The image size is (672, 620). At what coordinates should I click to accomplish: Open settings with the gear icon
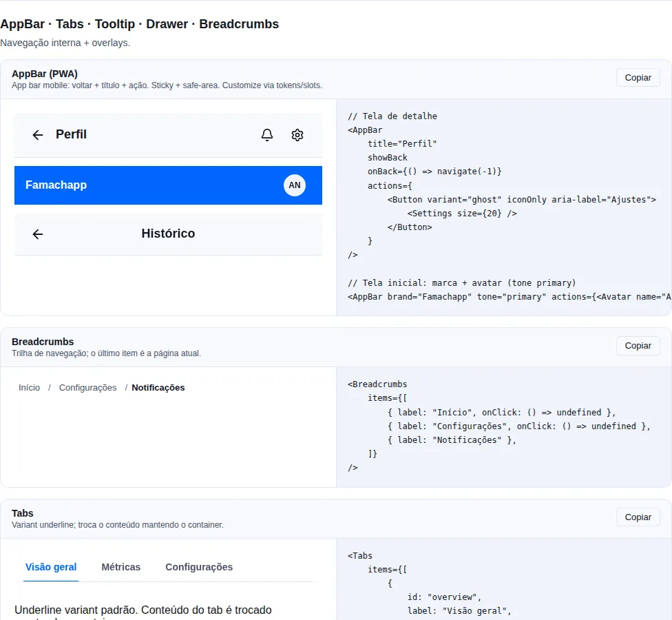tap(297, 135)
